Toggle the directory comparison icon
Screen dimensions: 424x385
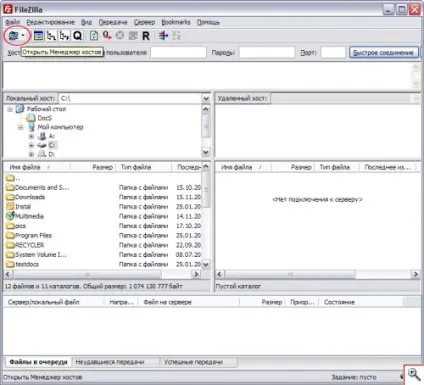coord(176,36)
